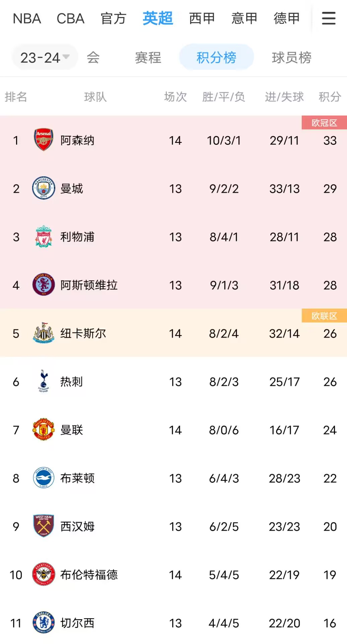Open the 赛程 schedule tab
347x644 pixels.
[x=148, y=57]
